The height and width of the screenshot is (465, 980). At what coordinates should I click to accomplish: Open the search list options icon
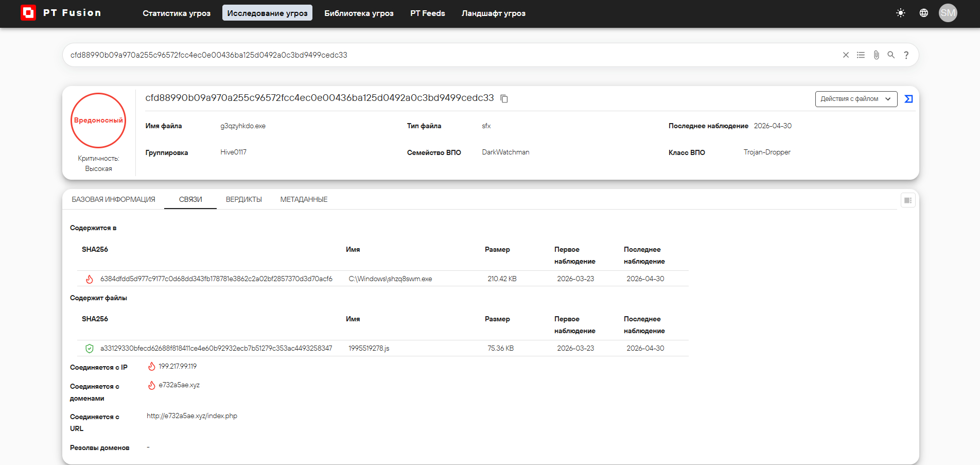click(861, 55)
